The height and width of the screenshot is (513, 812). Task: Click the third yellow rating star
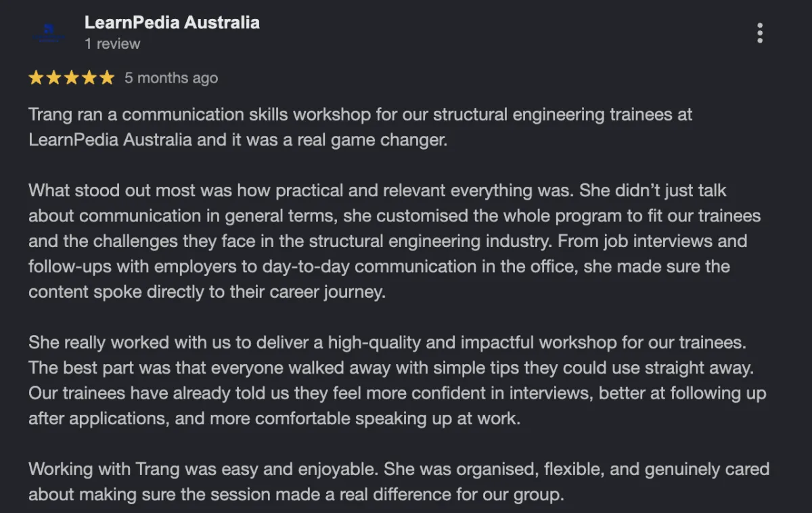pos(71,78)
